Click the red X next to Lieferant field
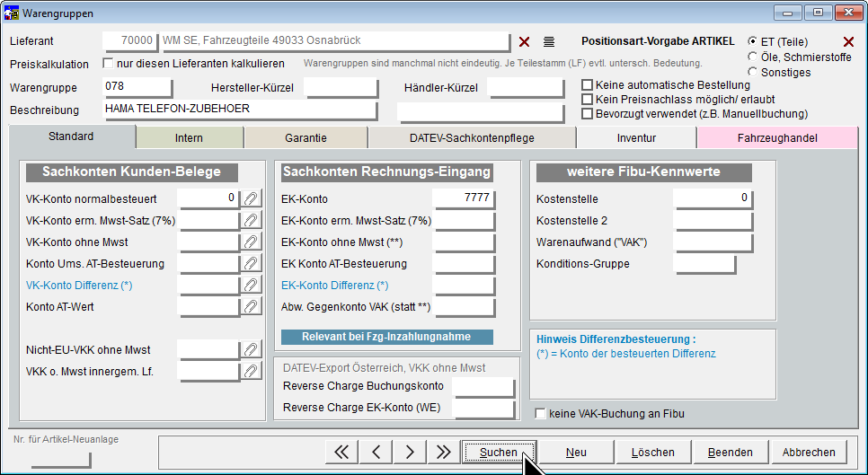868x475 pixels. 525,42
